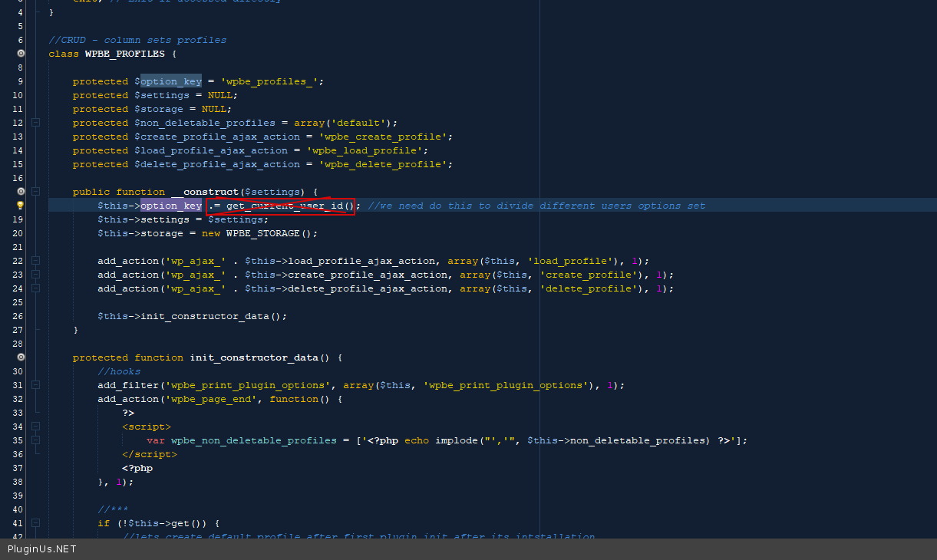The height and width of the screenshot is (560, 937).
Task: Collapse the fold at line 12
Action: (x=35, y=123)
